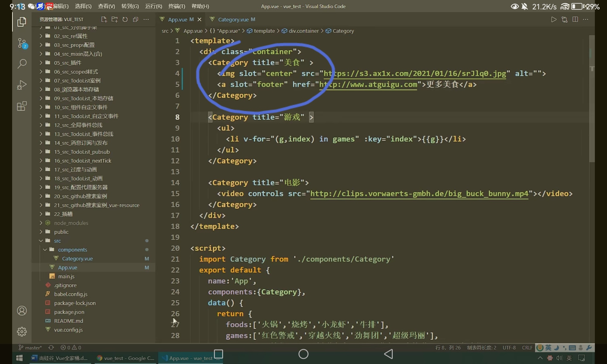Toggle the CRLF line ending indicator
This screenshot has width=607, height=364.
click(527, 348)
